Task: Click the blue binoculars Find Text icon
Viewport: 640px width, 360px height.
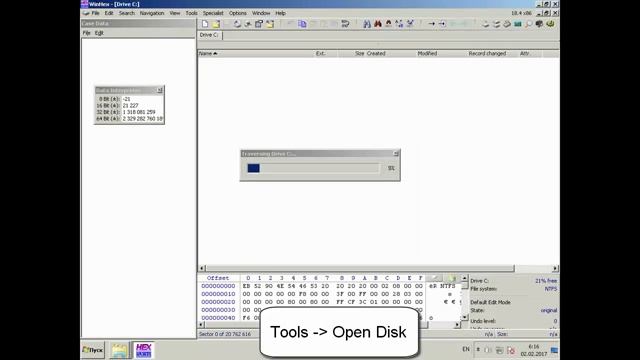Action: [367, 24]
